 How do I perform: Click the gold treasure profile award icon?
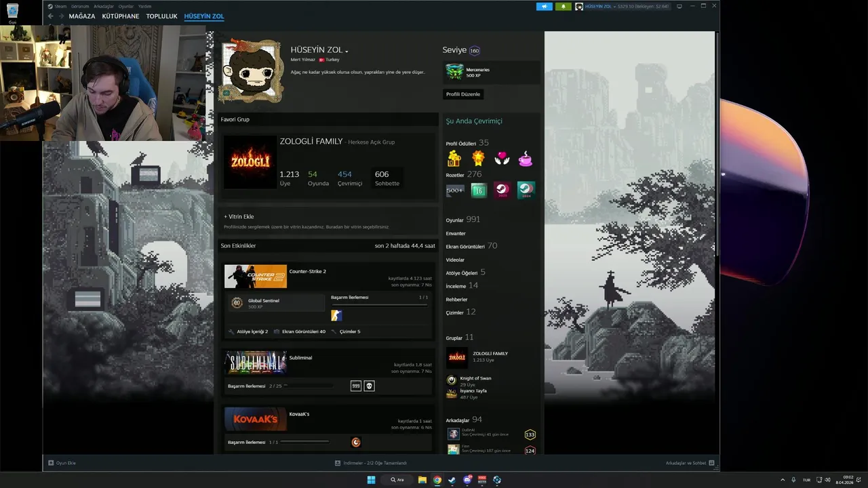pyautogui.click(x=454, y=159)
